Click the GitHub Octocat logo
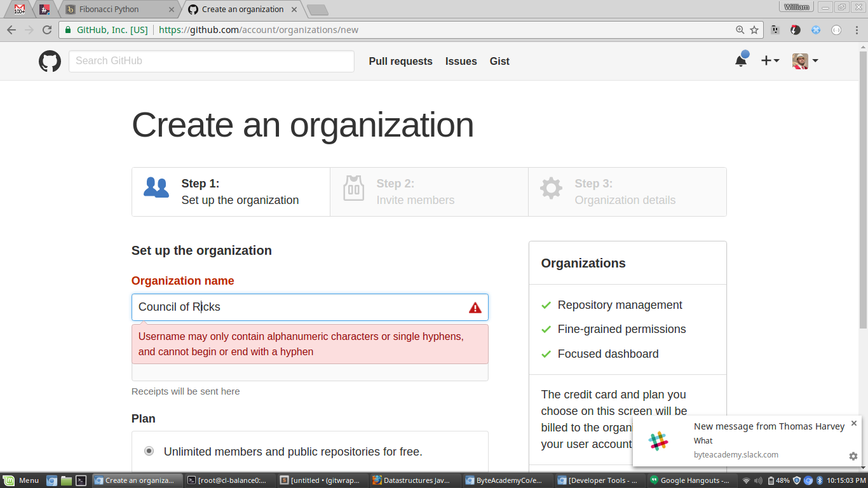 50,61
